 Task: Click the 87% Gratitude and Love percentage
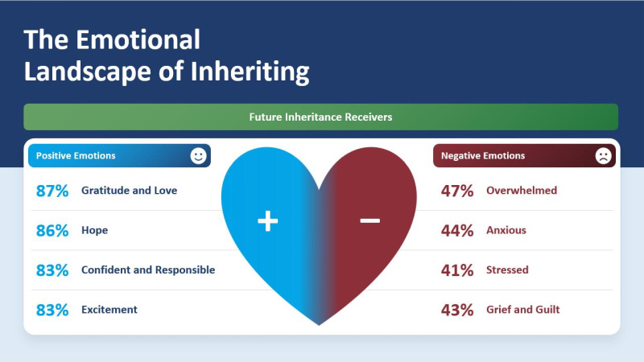click(x=52, y=191)
